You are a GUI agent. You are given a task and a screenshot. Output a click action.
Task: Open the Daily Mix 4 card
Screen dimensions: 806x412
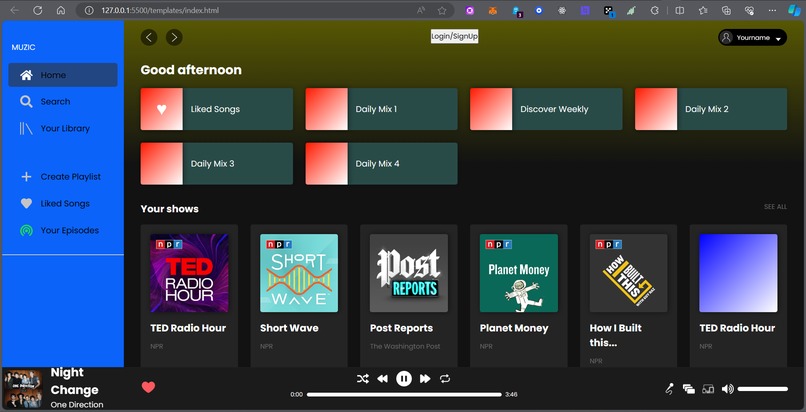381,163
